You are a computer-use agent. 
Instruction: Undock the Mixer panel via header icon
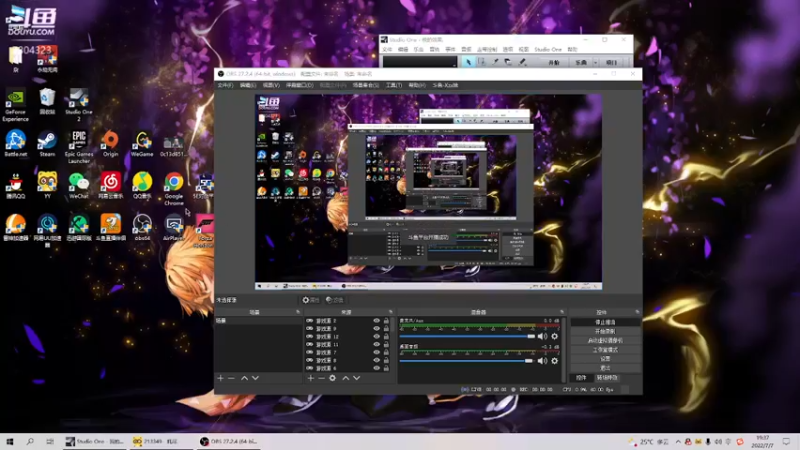[562, 312]
